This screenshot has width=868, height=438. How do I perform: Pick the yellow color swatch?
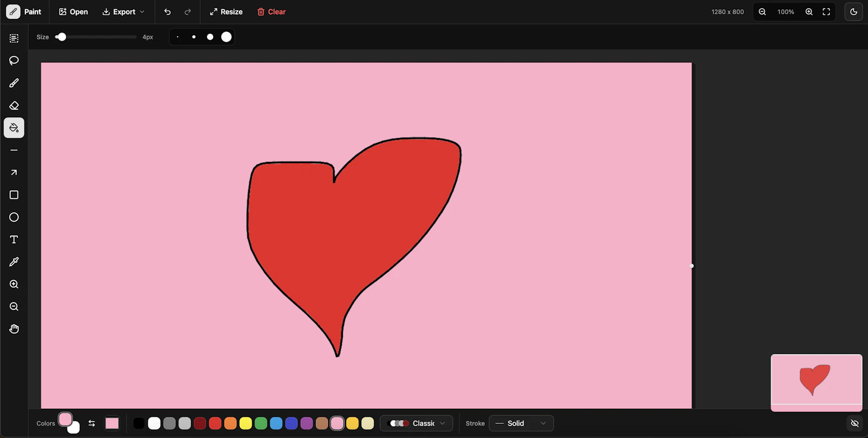246,423
